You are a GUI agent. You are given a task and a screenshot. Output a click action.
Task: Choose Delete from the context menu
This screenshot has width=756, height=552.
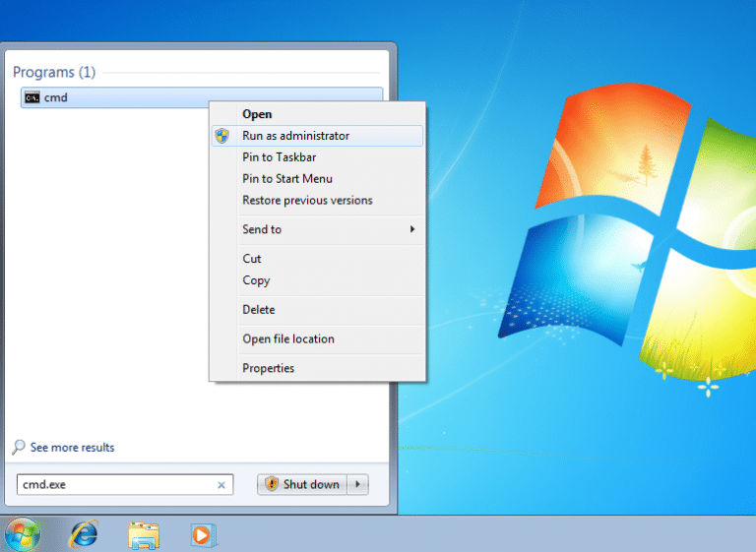pyautogui.click(x=317, y=310)
